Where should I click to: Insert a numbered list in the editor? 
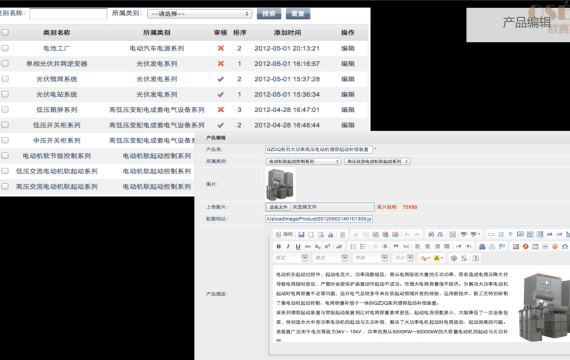pyautogui.click(x=353, y=247)
